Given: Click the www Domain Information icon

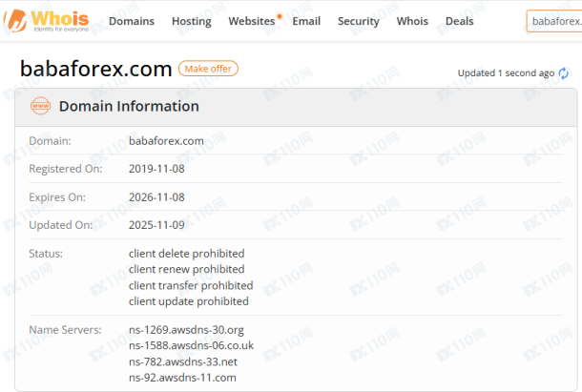Looking at the screenshot, I should click(x=40, y=106).
